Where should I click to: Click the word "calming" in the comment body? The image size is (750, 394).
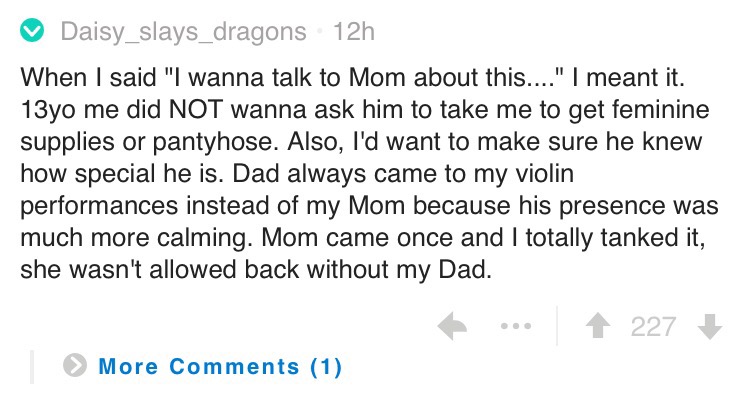click(204, 238)
